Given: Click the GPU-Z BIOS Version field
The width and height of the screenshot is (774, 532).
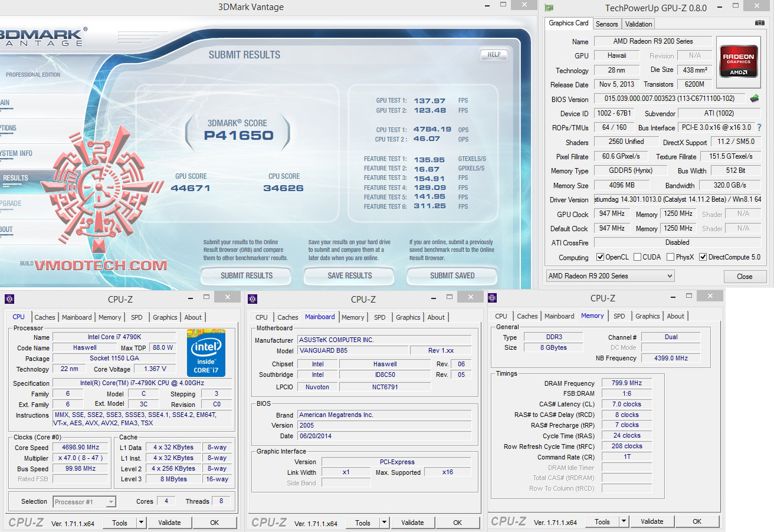Looking at the screenshot, I should tap(670, 99).
